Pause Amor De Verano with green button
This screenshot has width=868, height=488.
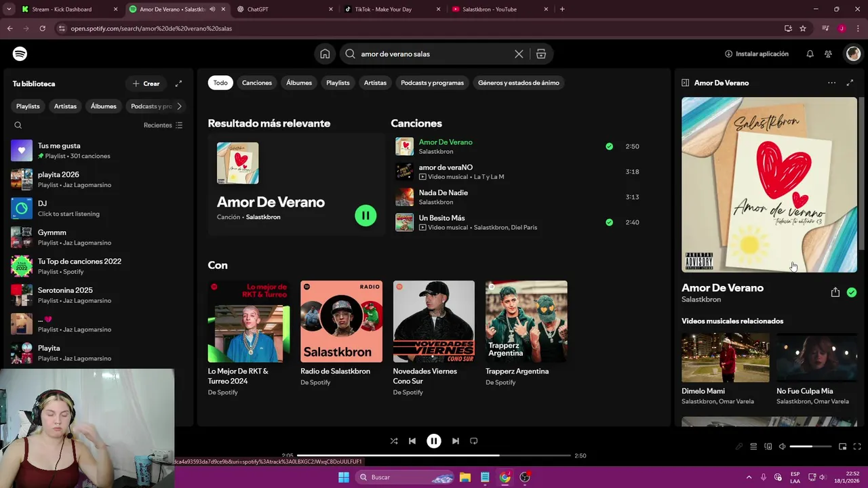click(x=366, y=216)
